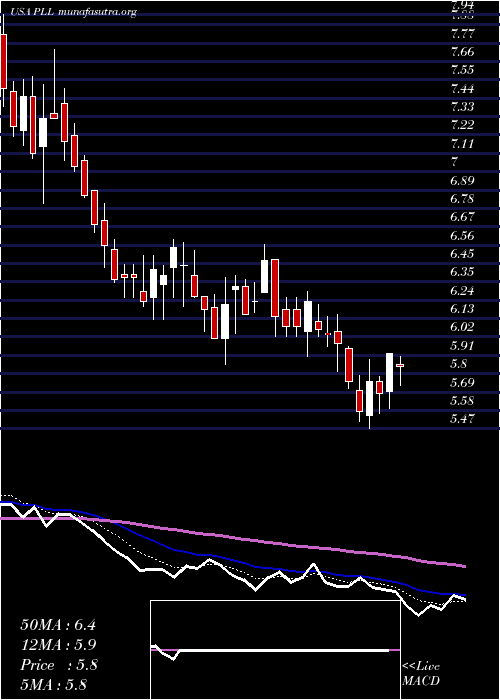Select the 5.58 price axis label
The image size is (500, 700).
(462, 400)
